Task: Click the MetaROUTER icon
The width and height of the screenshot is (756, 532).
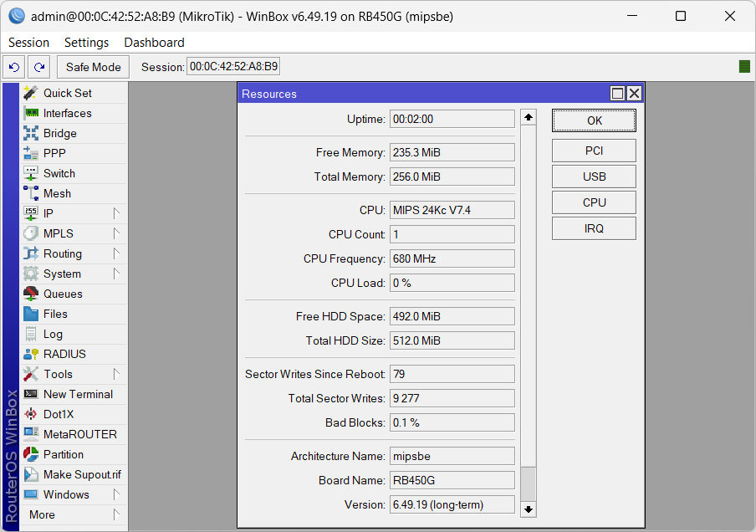Action: tap(31, 434)
